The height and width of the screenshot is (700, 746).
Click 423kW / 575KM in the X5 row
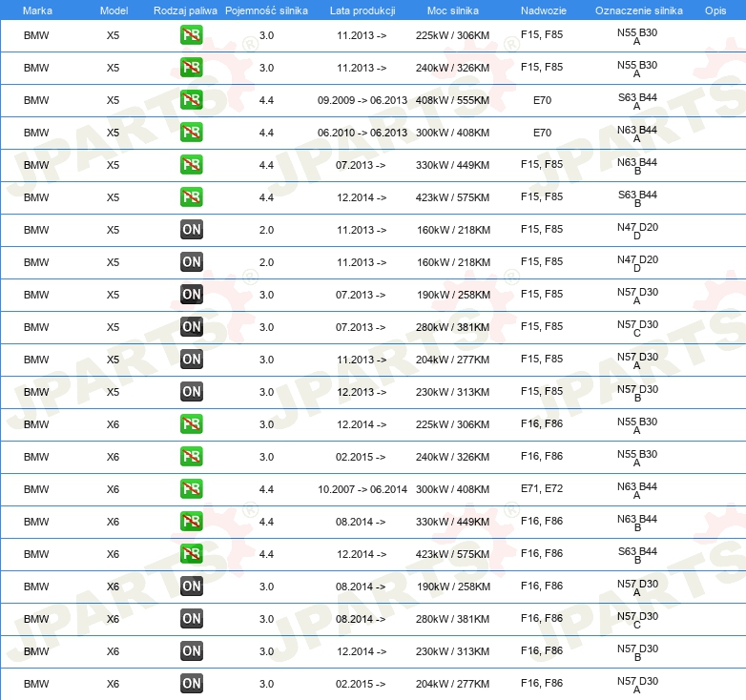click(452, 197)
